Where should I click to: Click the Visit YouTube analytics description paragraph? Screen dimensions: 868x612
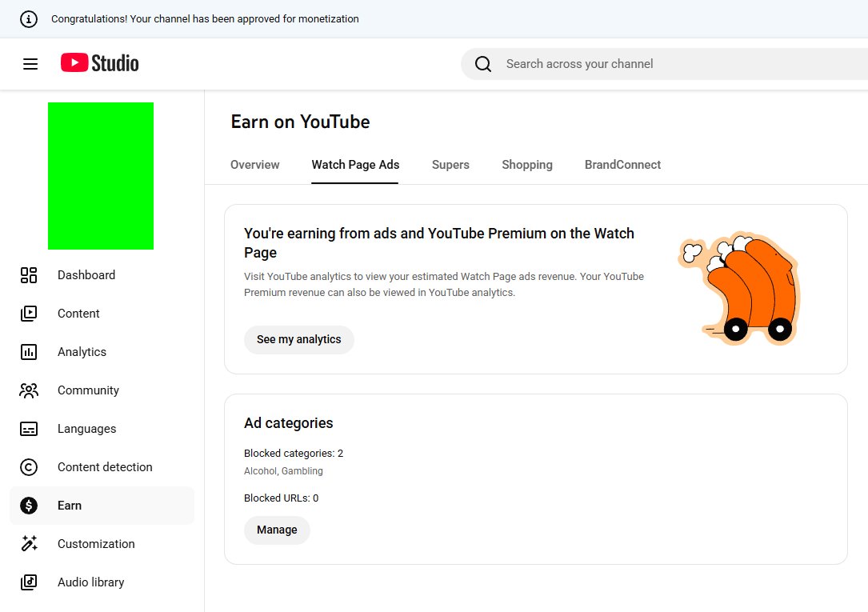click(x=444, y=285)
